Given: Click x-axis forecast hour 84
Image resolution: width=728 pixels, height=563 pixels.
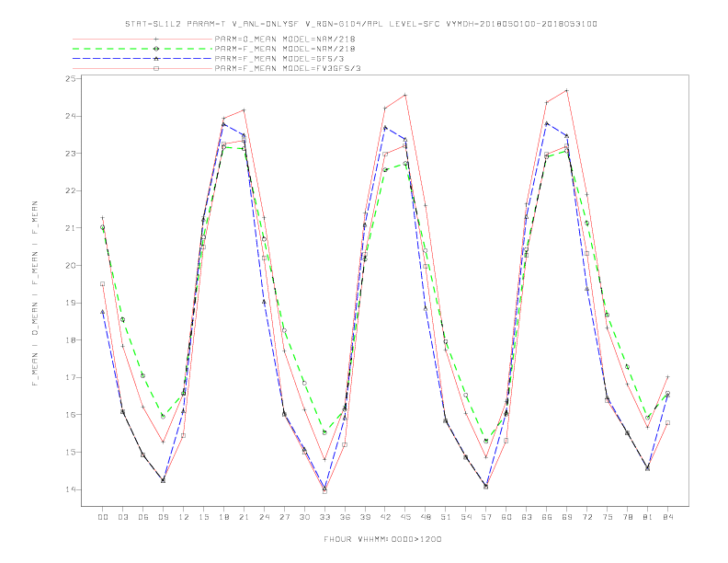Looking at the screenshot, I should click(667, 517).
